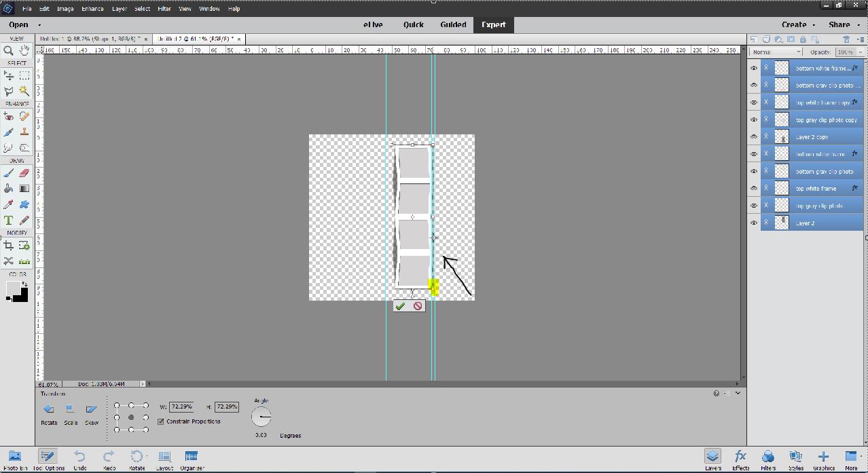Select the Color Picker eyedropper tool
The image size is (868, 473).
(x=9, y=204)
